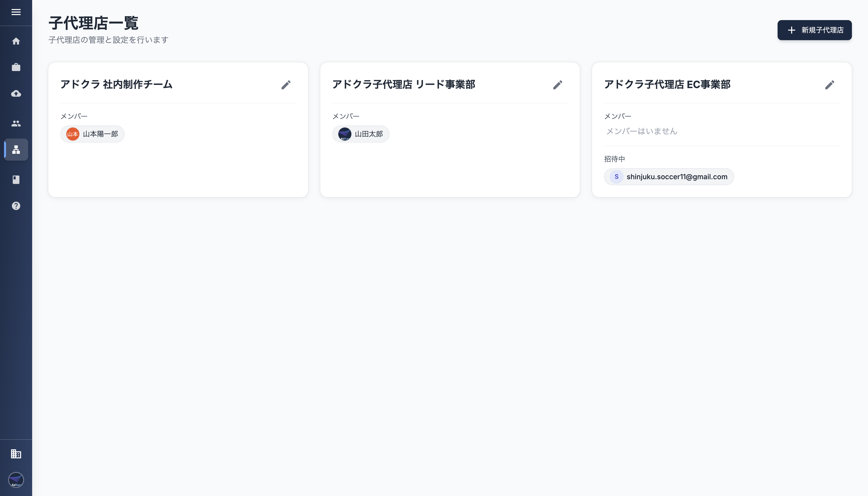The width and height of the screenshot is (868, 496).
Task: Click invited email shinjuku.soccer11@gmail.com chip
Action: click(669, 177)
